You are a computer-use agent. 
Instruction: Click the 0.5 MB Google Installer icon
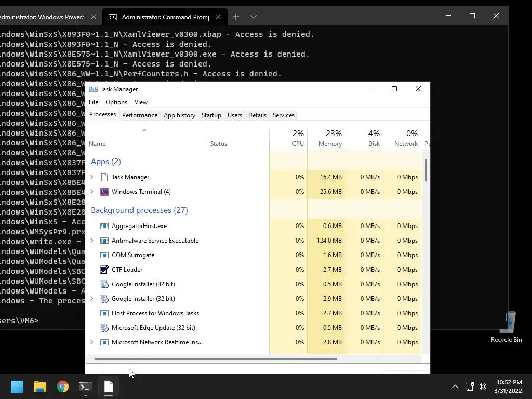point(104,284)
